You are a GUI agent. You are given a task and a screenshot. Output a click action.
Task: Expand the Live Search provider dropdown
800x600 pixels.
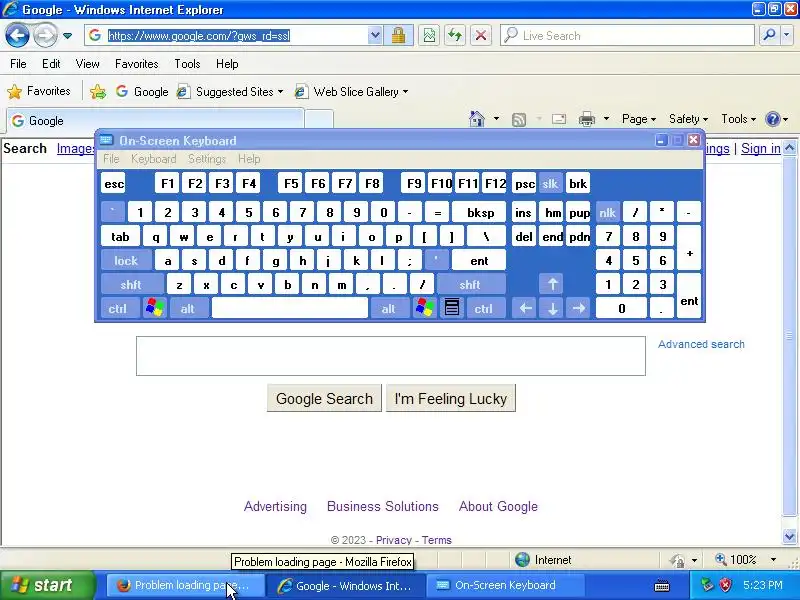coord(787,35)
